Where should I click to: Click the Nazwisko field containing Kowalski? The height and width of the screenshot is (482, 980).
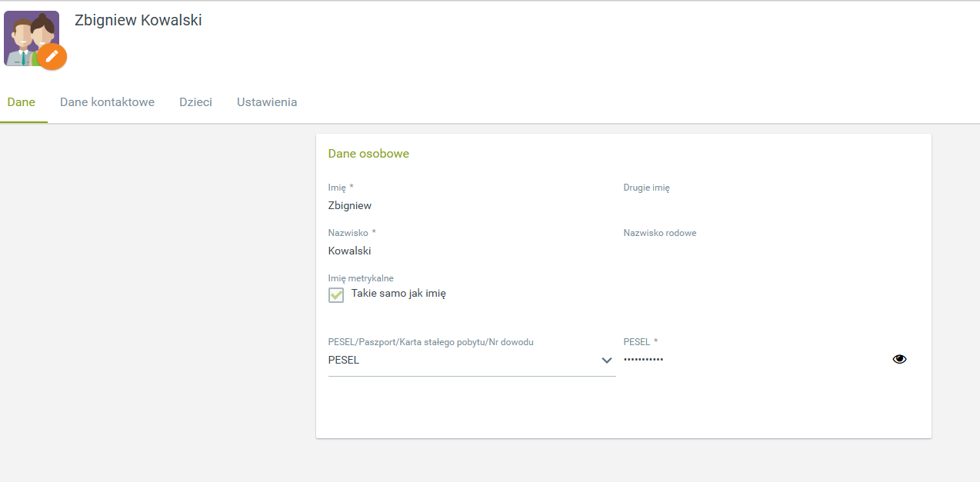click(x=462, y=251)
